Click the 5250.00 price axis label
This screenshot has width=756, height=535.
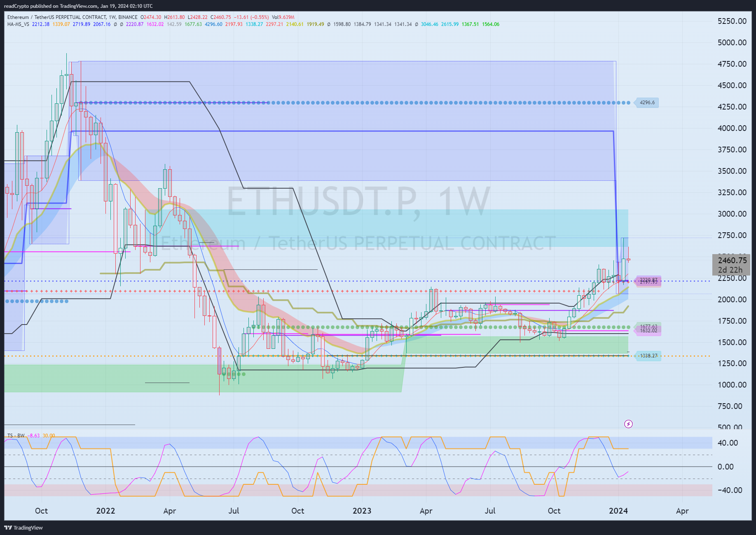(732, 21)
